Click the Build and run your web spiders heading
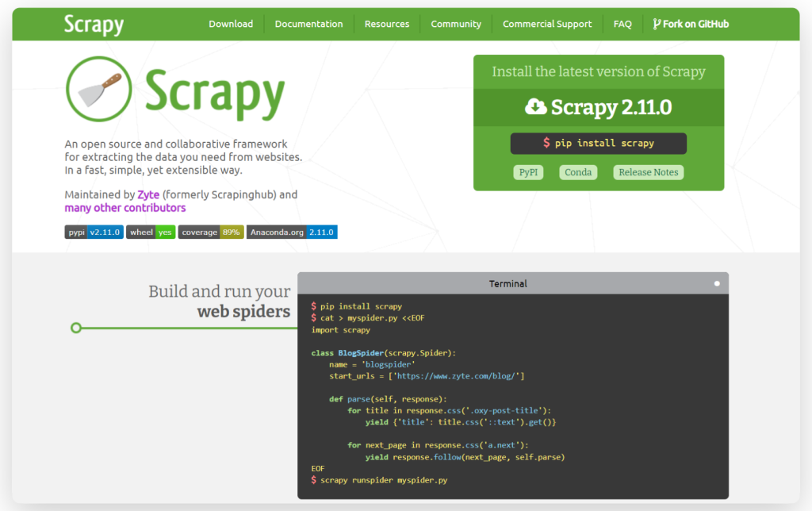 click(x=219, y=301)
